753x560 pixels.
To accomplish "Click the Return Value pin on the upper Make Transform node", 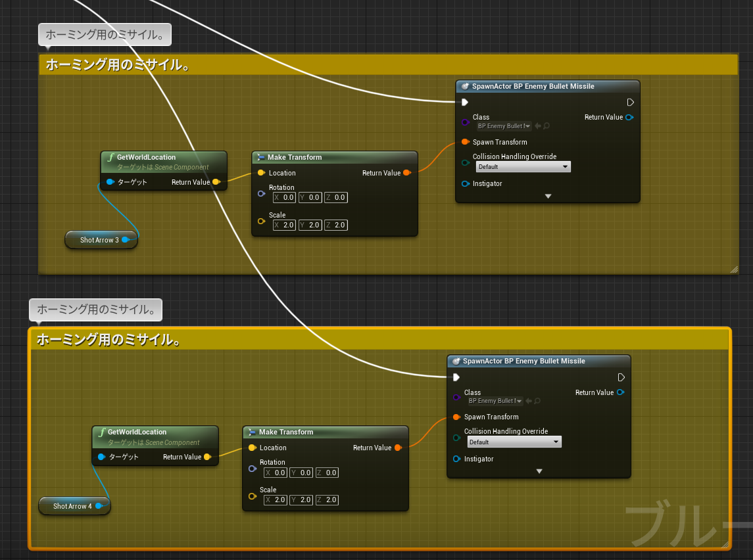I will 407,173.
